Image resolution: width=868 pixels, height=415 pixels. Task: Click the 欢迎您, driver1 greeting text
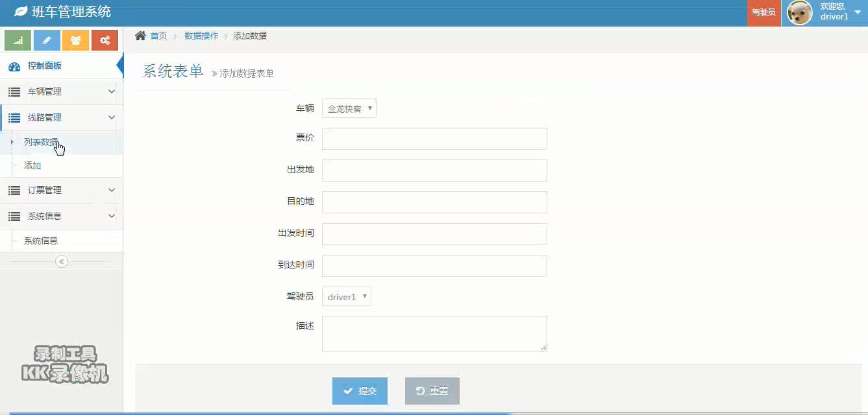(834, 12)
